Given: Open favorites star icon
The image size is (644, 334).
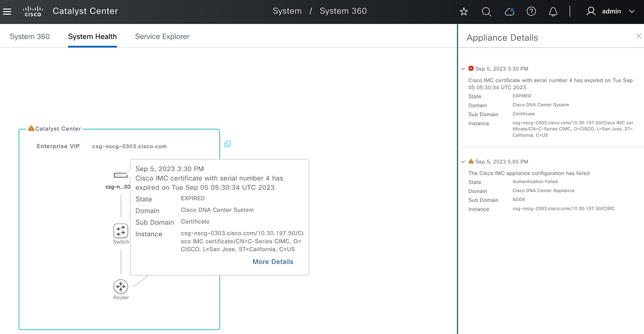Looking at the screenshot, I should pos(464,12).
